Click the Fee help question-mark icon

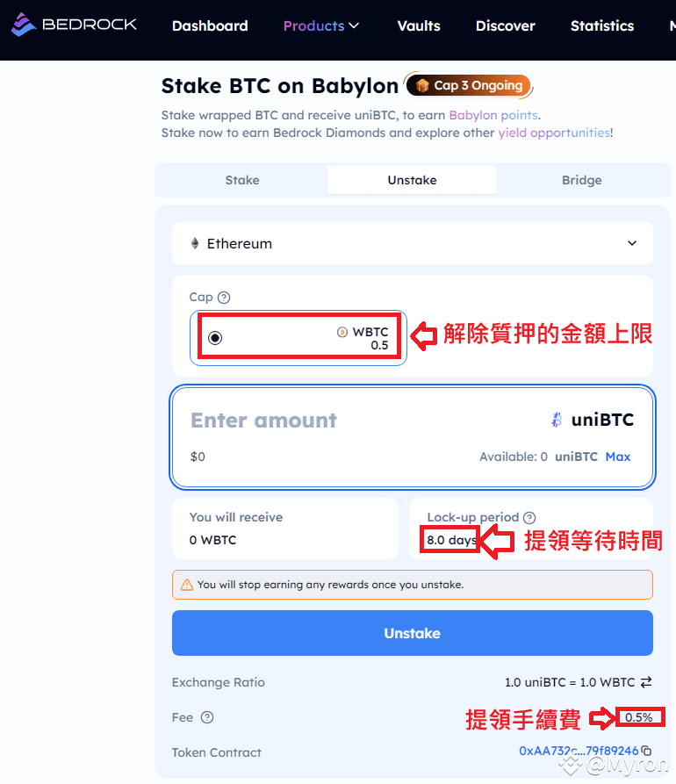[207, 717]
